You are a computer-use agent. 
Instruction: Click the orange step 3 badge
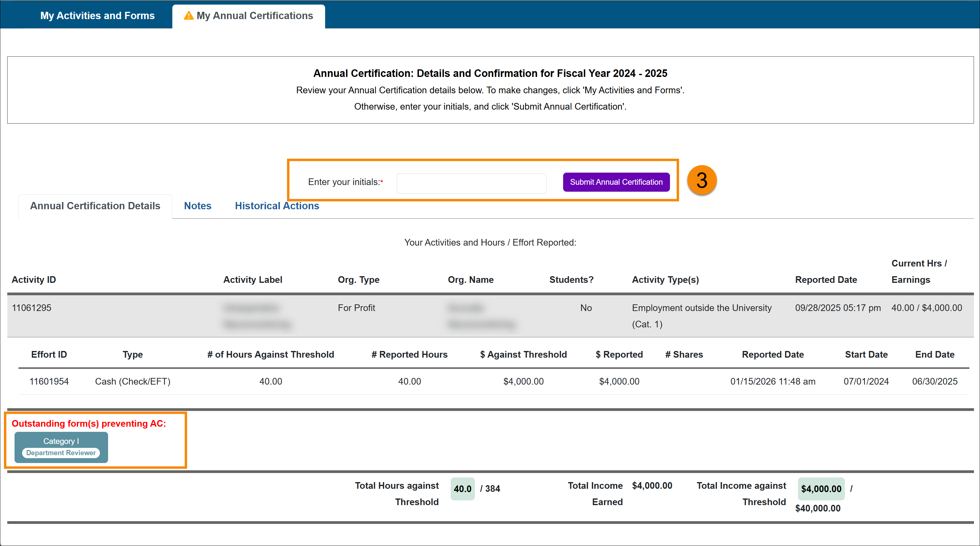[701, 180]
